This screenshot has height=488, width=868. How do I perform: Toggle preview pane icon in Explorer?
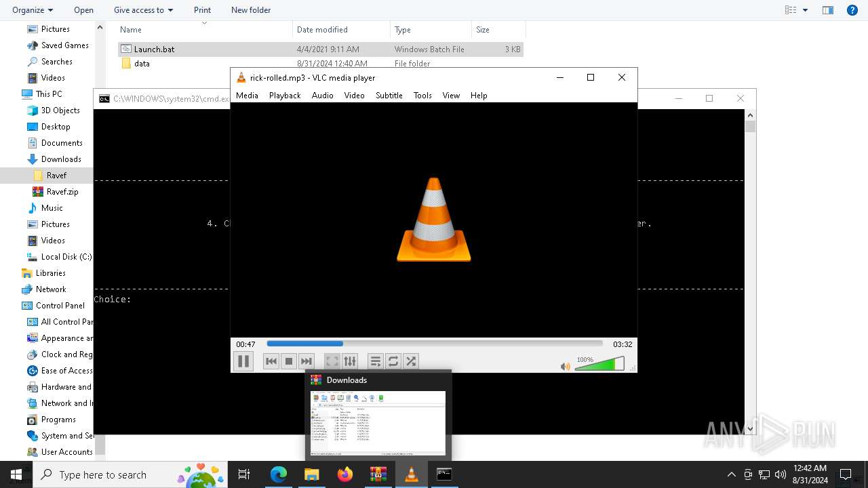pos(828,10)
